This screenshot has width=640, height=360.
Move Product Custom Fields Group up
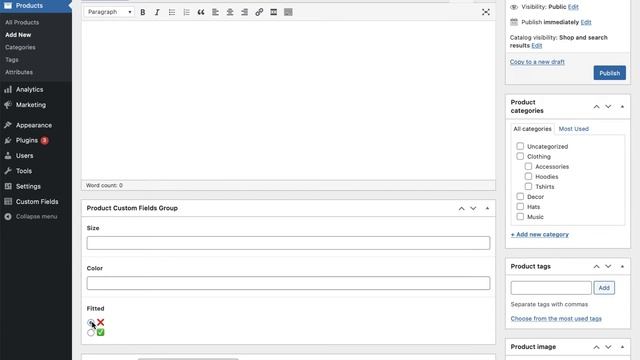click(462, 209)
